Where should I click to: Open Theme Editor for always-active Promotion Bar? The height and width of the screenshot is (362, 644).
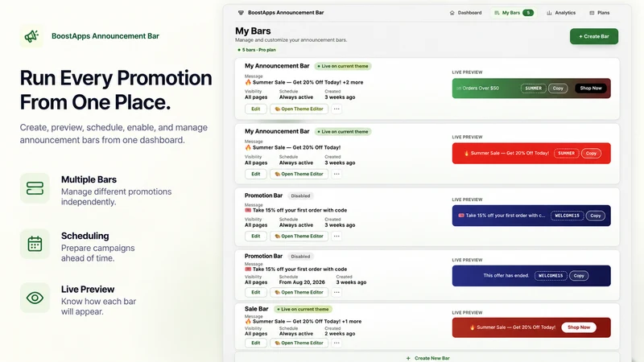tap(299, 236)
